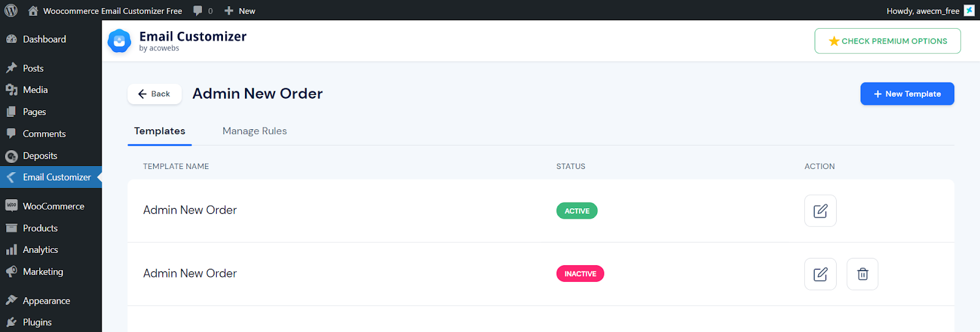Click the home icon in admin bar

(33, 10)
